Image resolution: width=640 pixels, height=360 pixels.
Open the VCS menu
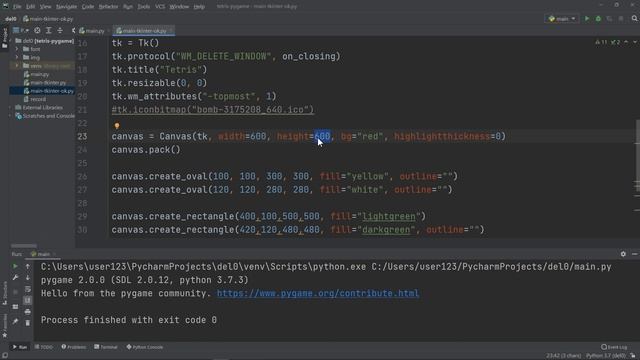[160, 7]
